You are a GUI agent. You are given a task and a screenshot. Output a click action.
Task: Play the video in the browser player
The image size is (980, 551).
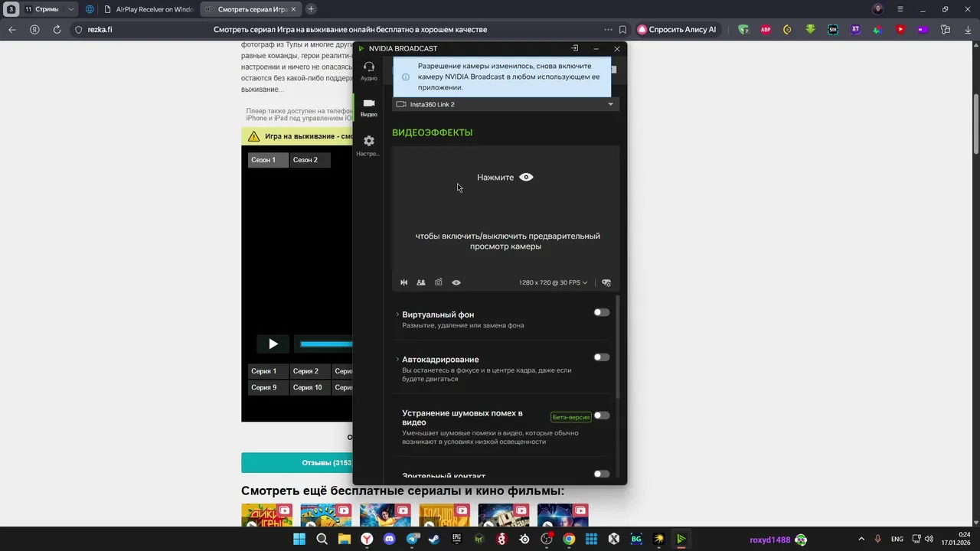pyautogui.click(x=273, y=344)
